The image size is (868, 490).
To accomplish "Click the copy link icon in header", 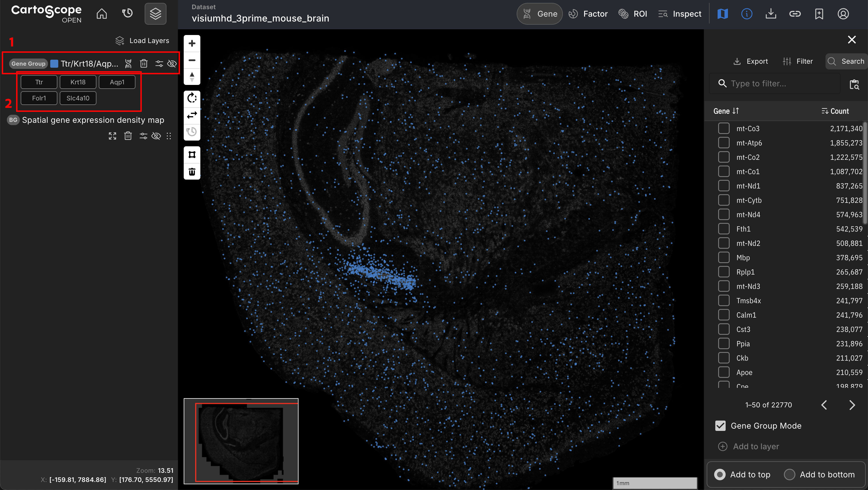I will (x=795, y=14).
